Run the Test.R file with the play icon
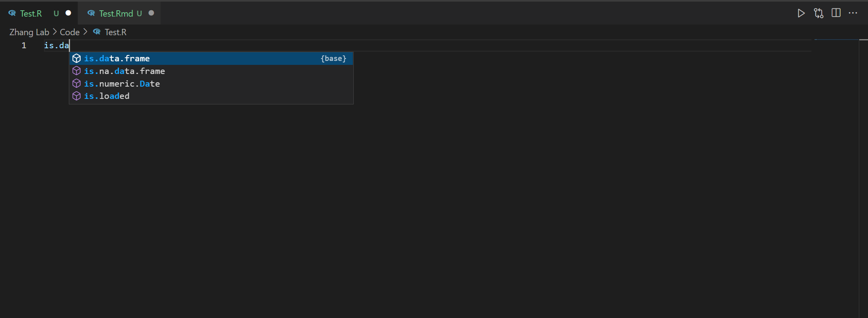The height and width of the screenshot is (318, 868). pyautogui.click(x=801, y=13)
